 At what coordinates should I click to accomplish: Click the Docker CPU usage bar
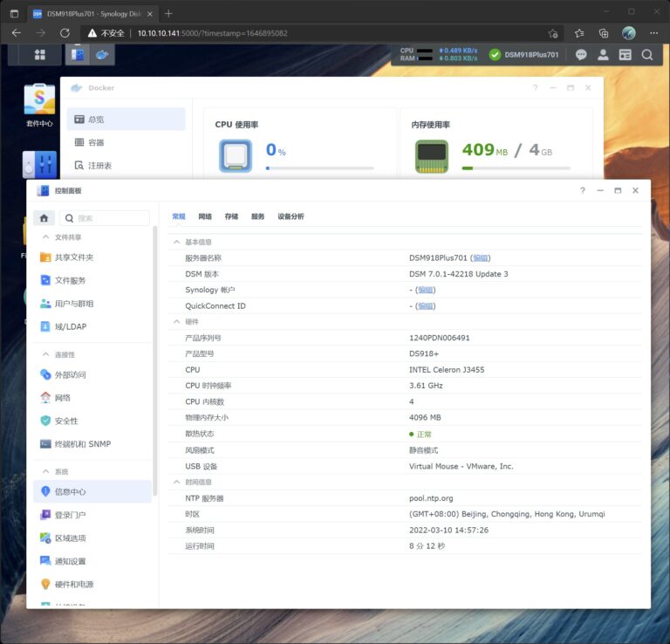click(x=319, y=168)
